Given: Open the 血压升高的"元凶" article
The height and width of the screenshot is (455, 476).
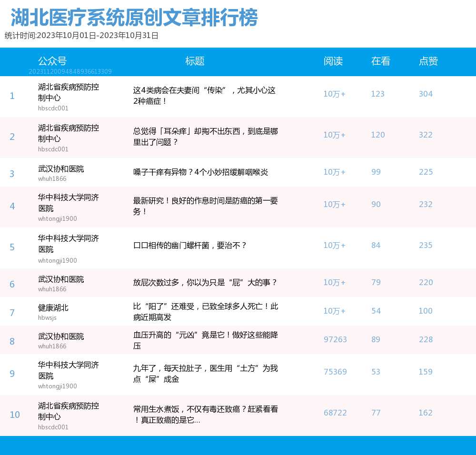Looking at the screenshot, I should [x=205, y=340].
